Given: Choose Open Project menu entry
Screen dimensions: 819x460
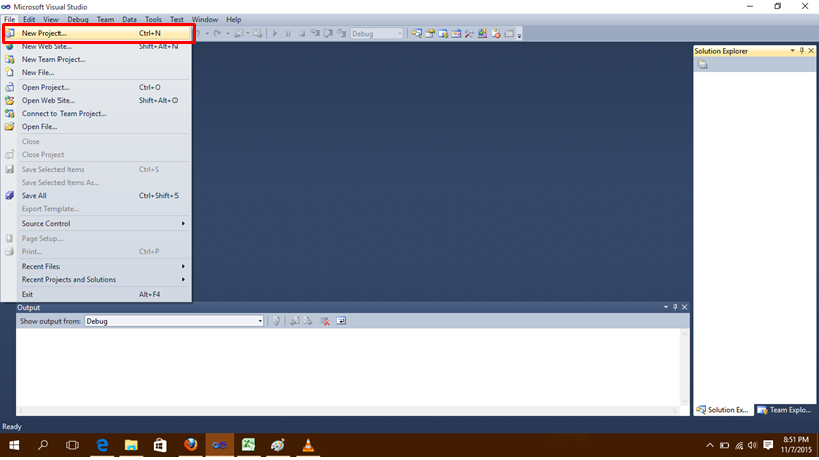Looking at the screenshot, I should click(x=97, y=87).
